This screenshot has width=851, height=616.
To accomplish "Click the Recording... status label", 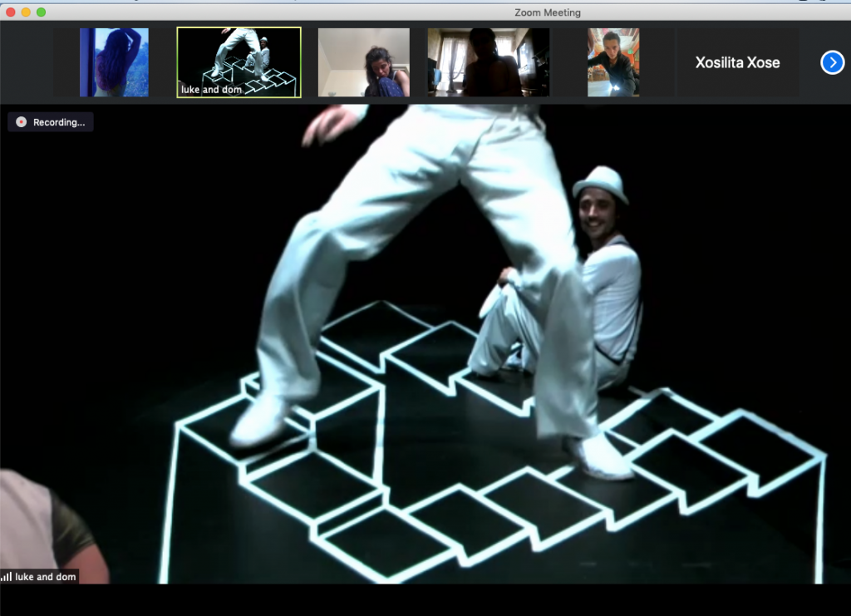I will [x=59, y=122].
